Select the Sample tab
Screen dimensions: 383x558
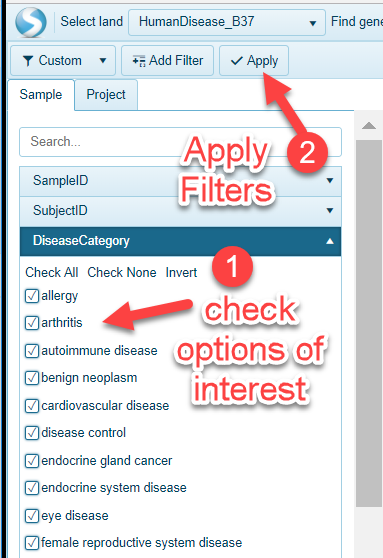click(41, 95)
